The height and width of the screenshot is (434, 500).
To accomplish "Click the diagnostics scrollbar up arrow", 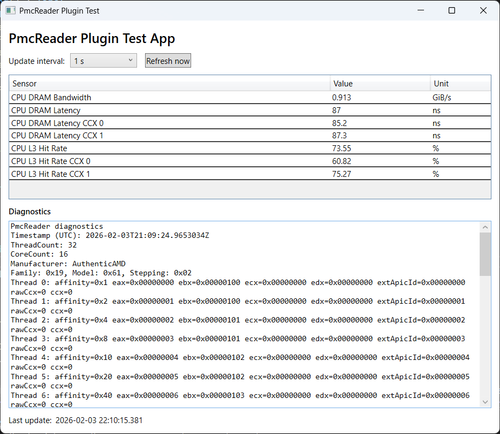I will (x=485, y=227).
